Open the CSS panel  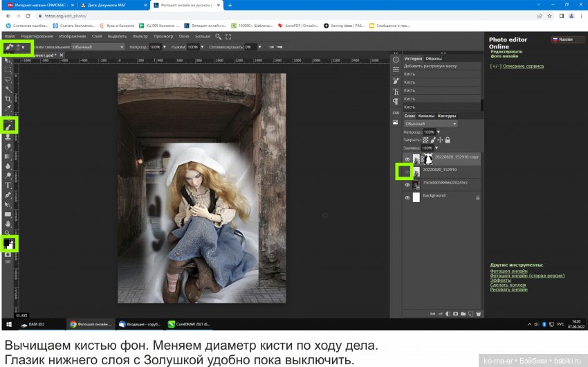coord(396,113)
